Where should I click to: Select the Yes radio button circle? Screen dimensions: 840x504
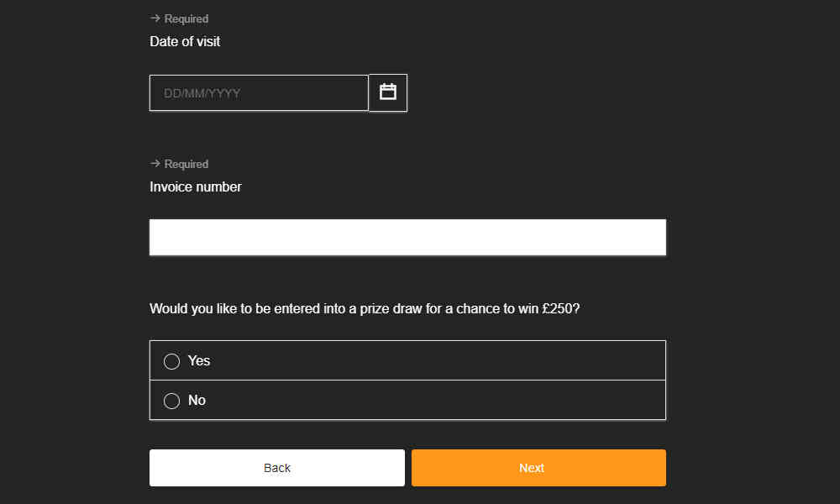[171, 361]
